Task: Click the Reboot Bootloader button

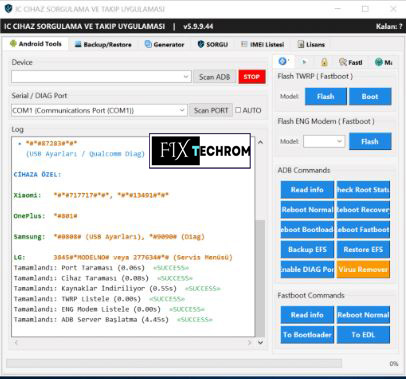Action: [x=307, y=230]
